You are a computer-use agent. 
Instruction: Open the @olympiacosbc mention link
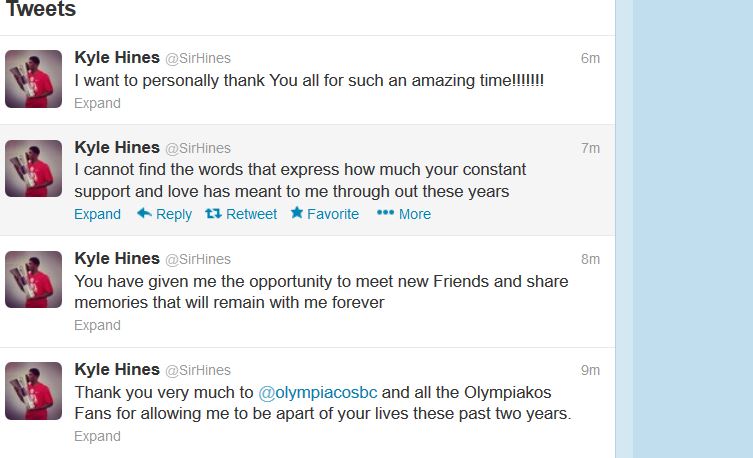[x=319, y=392]
